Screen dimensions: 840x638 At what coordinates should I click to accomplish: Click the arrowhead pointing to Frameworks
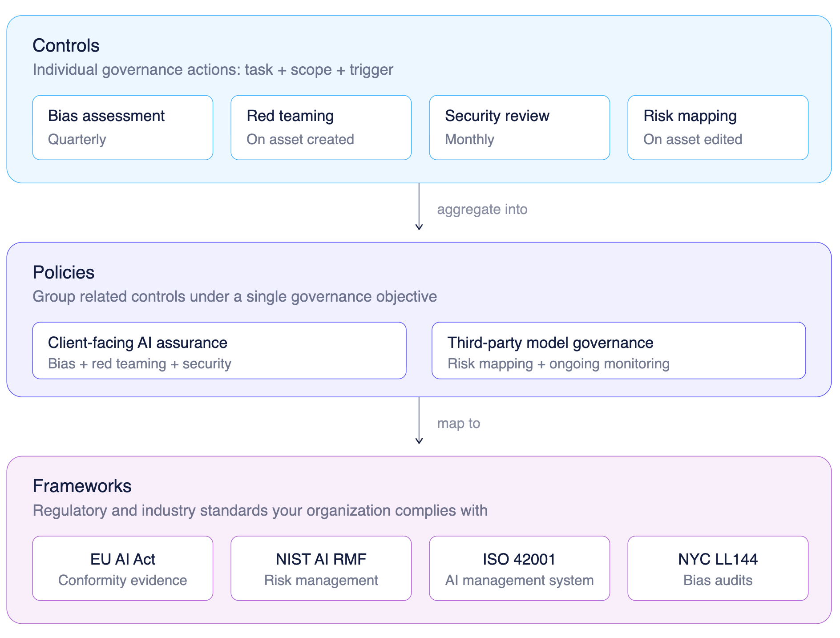(419, 441)
